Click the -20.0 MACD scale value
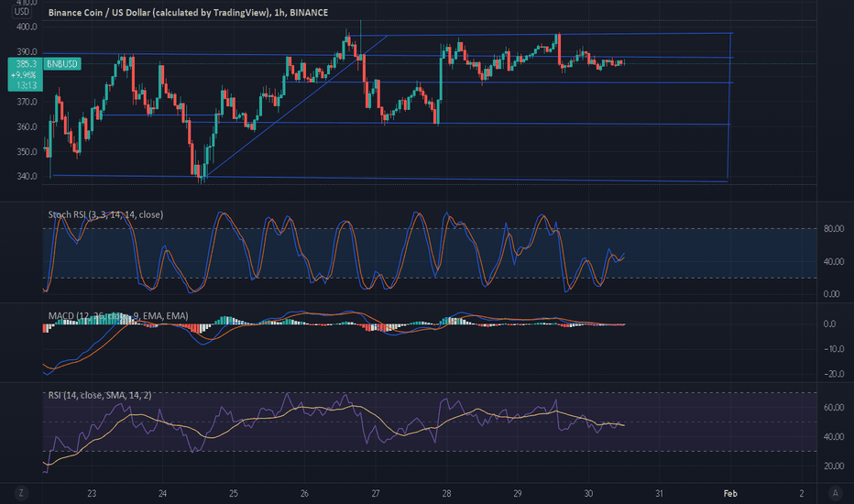 834,374
